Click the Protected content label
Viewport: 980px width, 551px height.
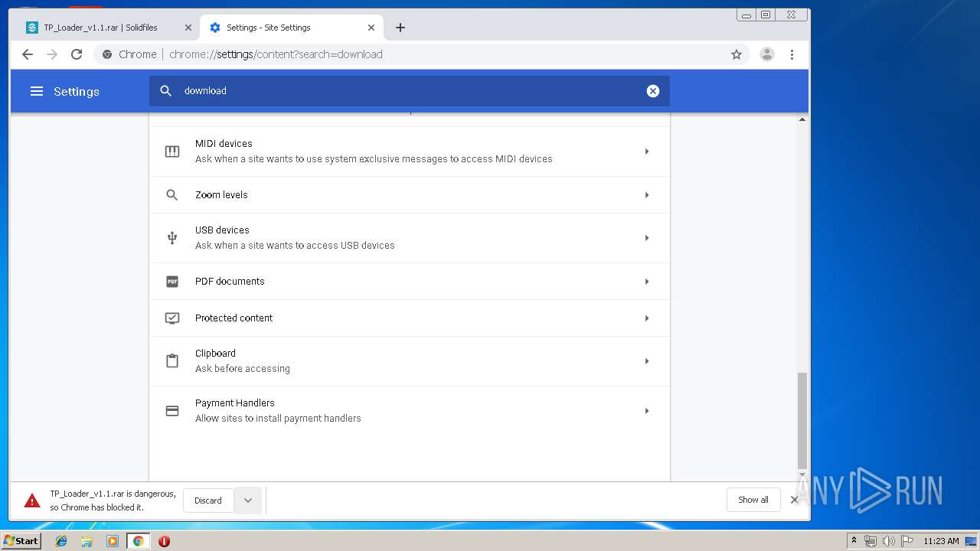[234, 318]
